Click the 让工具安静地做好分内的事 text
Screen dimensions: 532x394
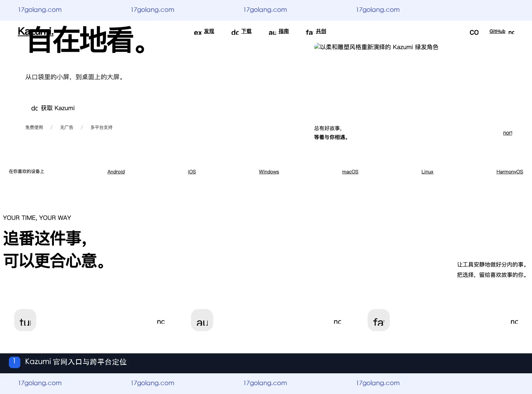[x=492, y=264]
